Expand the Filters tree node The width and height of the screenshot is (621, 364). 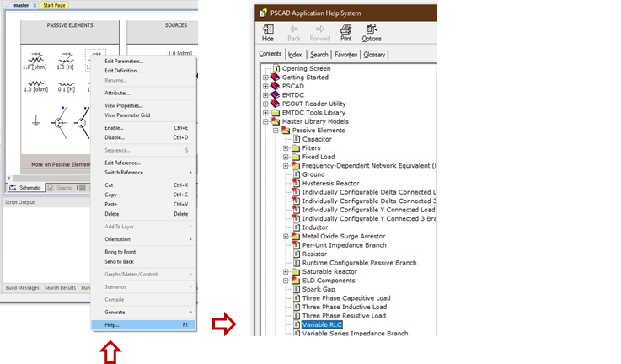286,148
